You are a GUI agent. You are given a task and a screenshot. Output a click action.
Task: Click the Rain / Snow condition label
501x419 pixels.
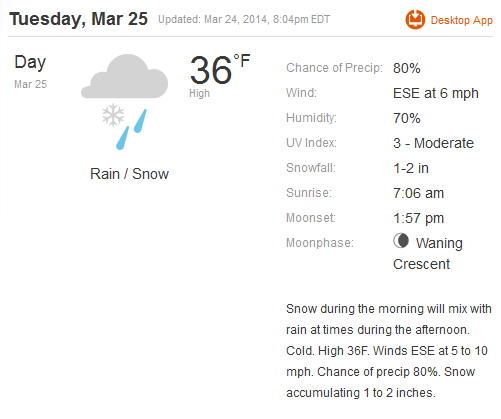tap(129, 174)
